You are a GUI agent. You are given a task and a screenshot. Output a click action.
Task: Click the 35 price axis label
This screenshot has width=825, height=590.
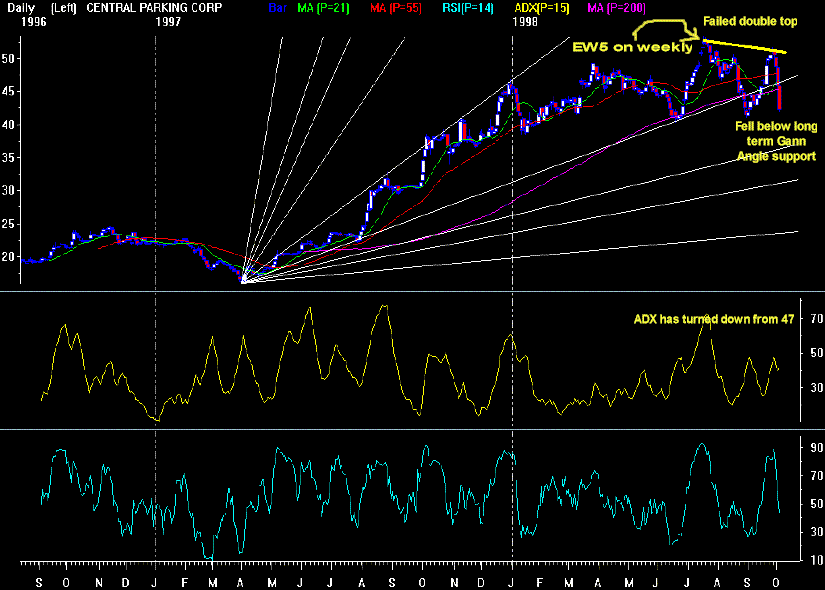[x=8, y=158]
